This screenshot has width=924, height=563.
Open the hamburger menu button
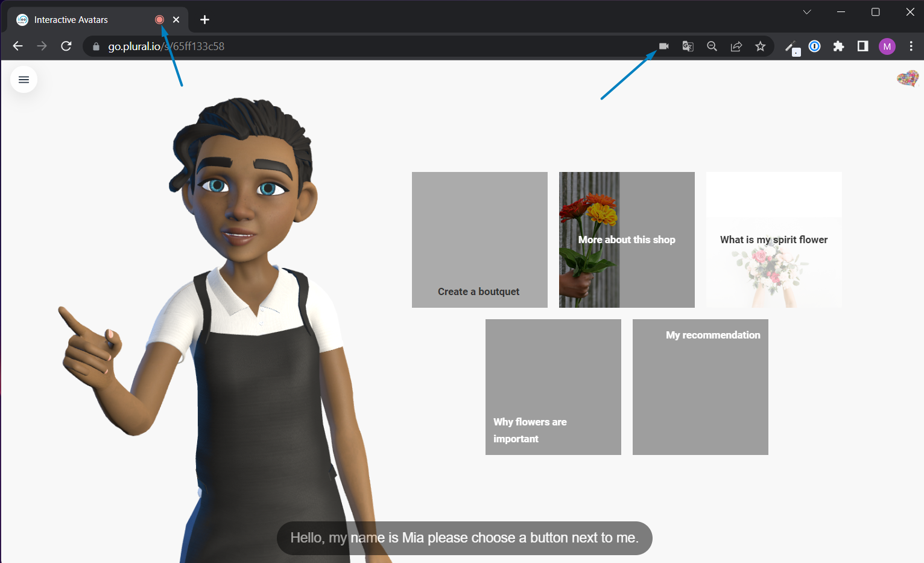[x=24, y=80]
